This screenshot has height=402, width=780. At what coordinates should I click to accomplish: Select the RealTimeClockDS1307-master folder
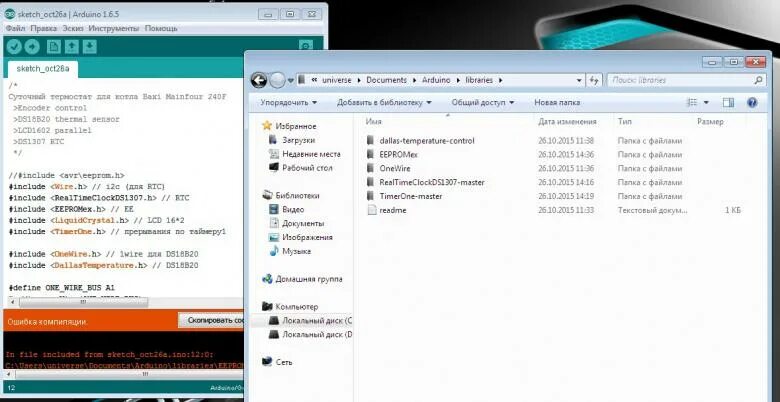click(432, 183)
